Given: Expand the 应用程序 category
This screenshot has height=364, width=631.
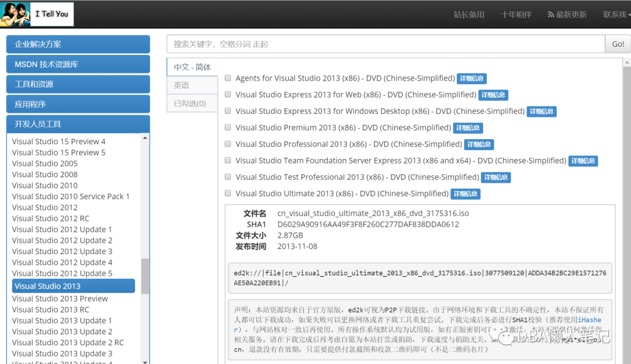Looking at the screenshot, I should pos(78,104).
